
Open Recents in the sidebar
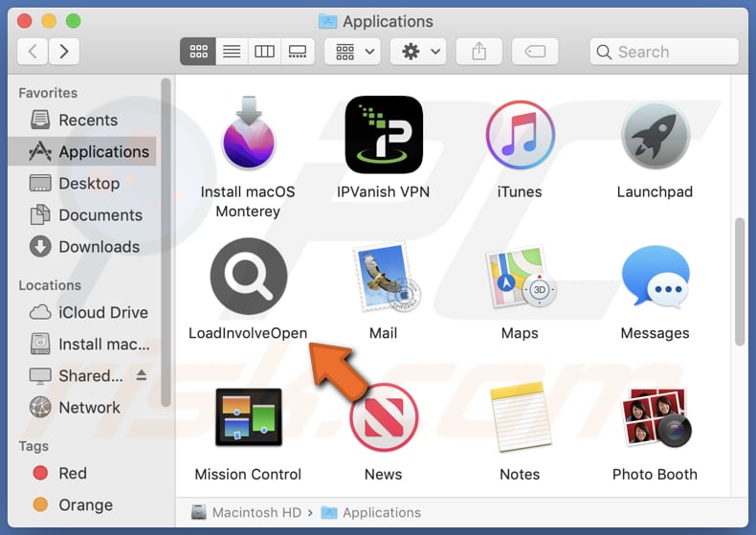click(82, 120)
